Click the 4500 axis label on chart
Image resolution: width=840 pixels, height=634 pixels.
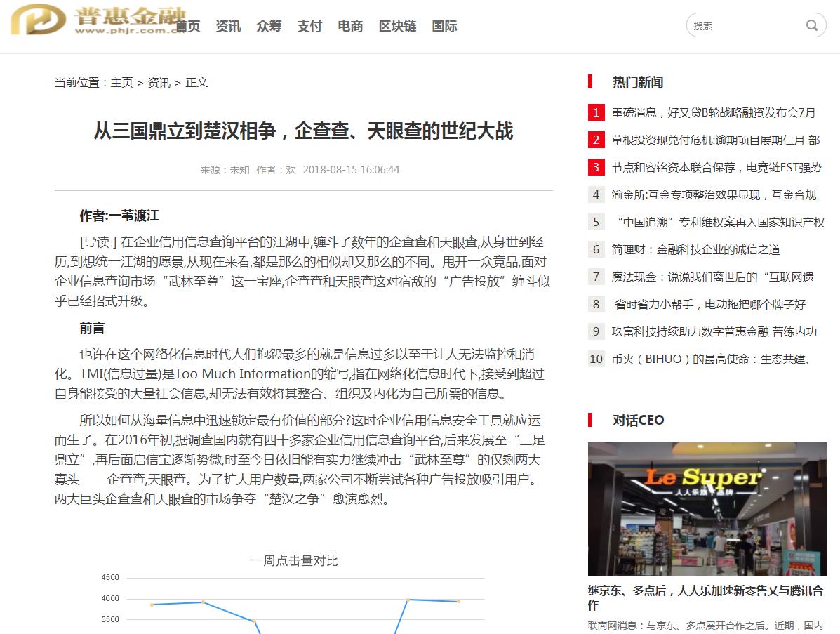110,577
